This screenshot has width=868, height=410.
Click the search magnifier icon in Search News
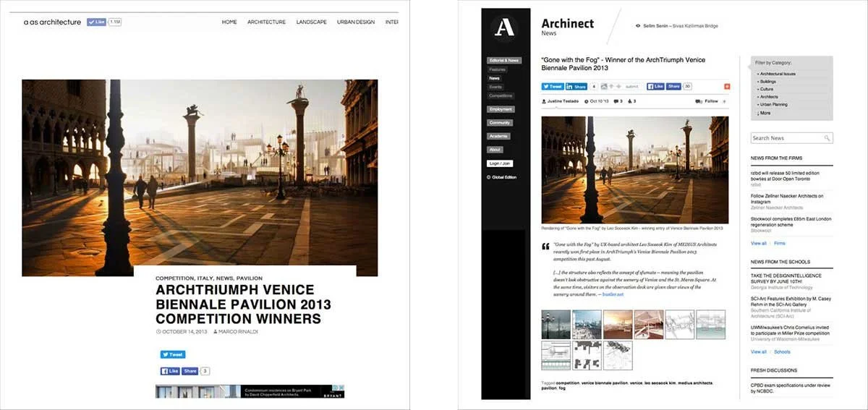click(827, 137)
